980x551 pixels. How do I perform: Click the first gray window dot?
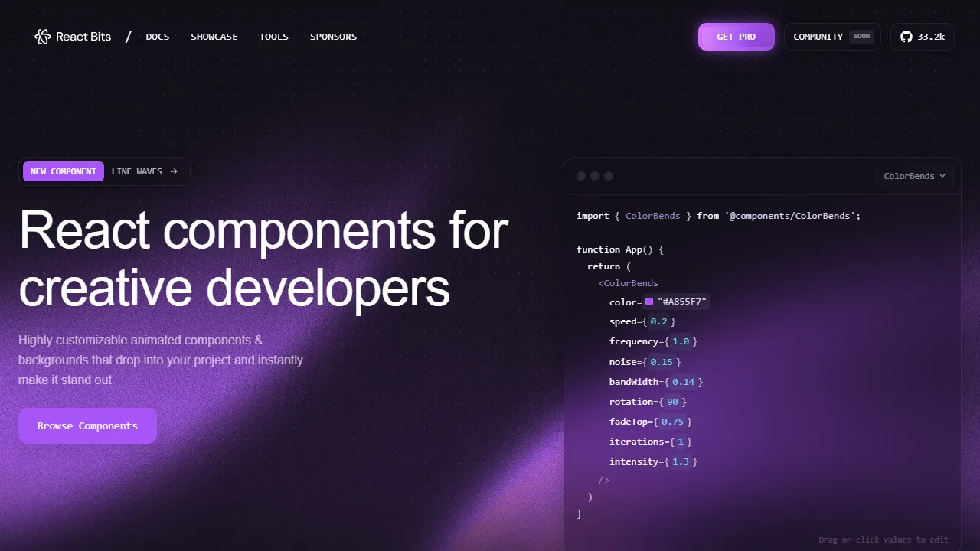pos(581,176)
